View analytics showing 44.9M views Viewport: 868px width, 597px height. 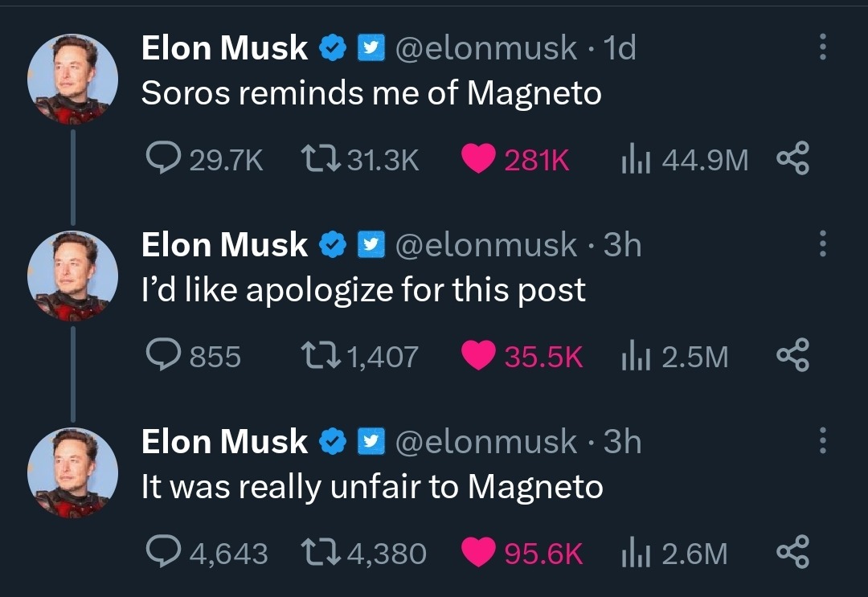click(631, 161)
